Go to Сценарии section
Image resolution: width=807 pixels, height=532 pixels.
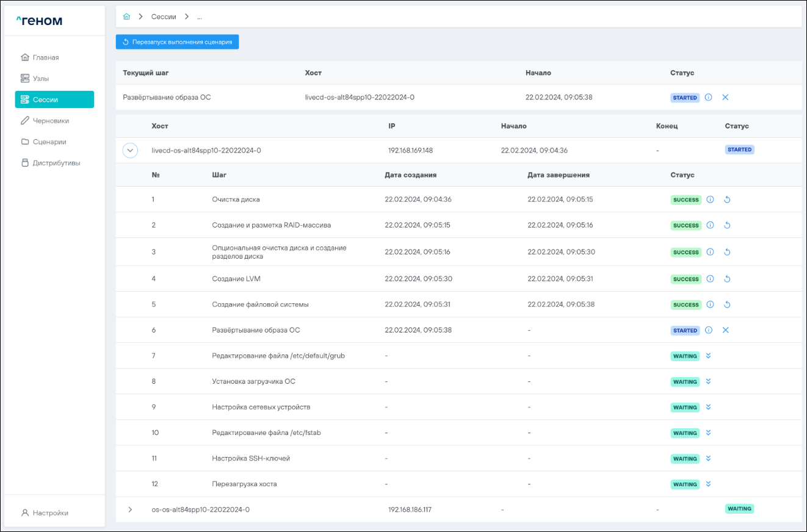49,142
